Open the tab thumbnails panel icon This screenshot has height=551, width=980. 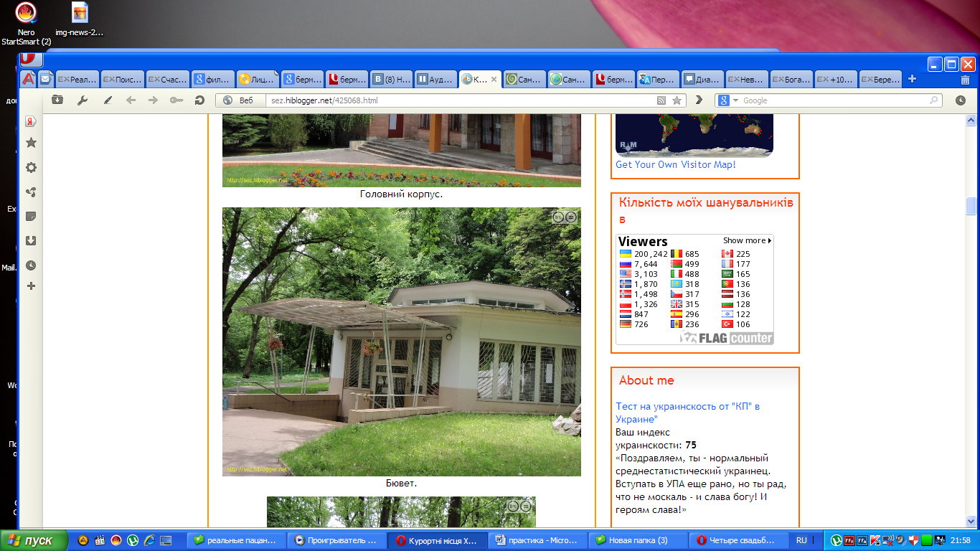tap(57, 100)
